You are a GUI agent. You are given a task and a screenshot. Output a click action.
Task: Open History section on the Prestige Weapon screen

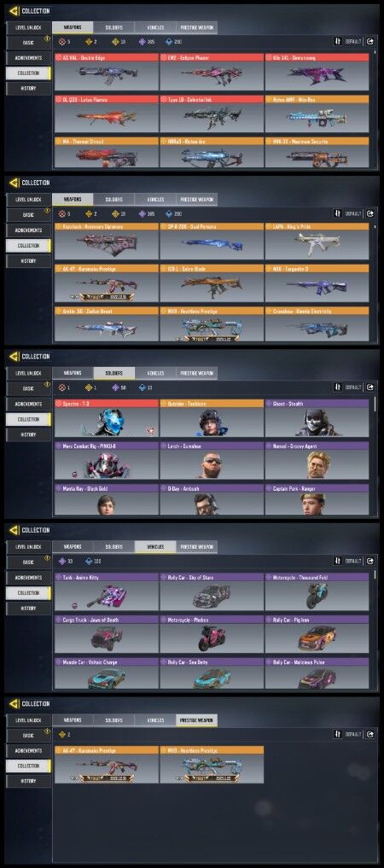point(28,782)
